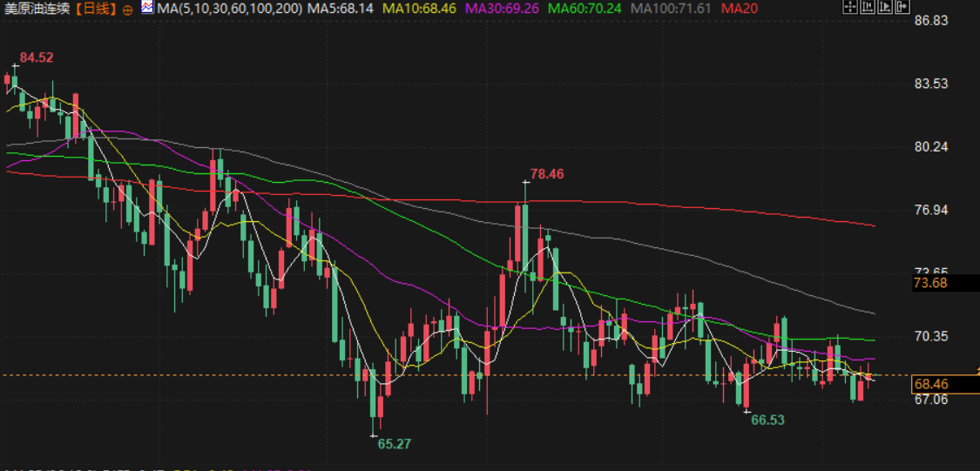This screenshot has width=980, height=471.
Task: Click the export arrow panel icon
Action: [902, 7]
